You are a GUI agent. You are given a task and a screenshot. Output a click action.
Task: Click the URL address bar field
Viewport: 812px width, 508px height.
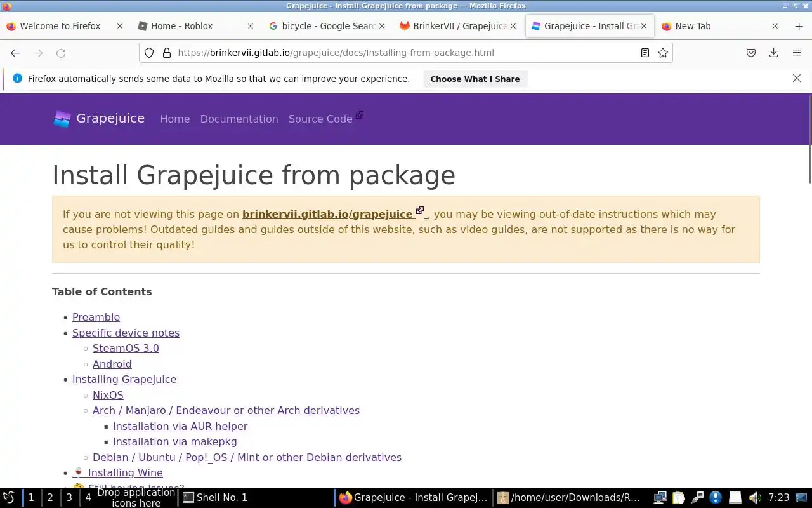pyautogui.click(x=406, y=53)
